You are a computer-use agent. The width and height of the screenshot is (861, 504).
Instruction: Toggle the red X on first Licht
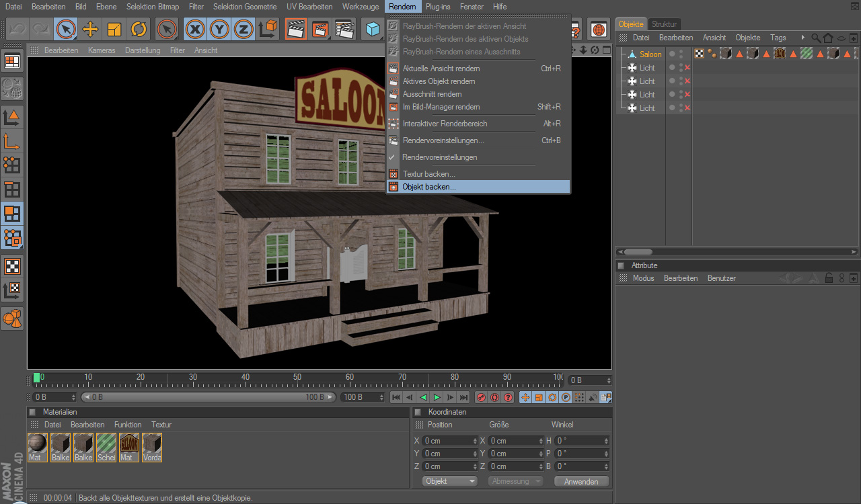(x=687, y=68)
